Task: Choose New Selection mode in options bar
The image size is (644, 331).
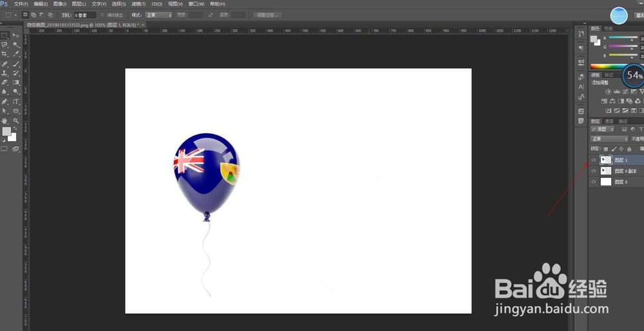Action: (25, 15)
